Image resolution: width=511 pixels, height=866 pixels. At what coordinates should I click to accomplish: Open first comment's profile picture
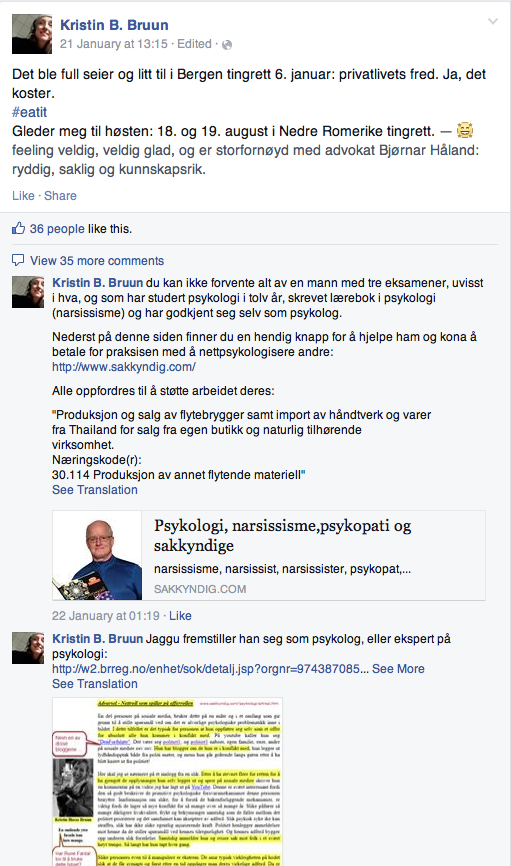[28, 292]
